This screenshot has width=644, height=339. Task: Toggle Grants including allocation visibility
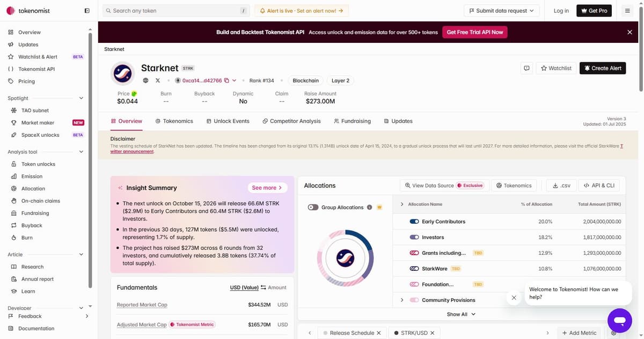point(414,253)
